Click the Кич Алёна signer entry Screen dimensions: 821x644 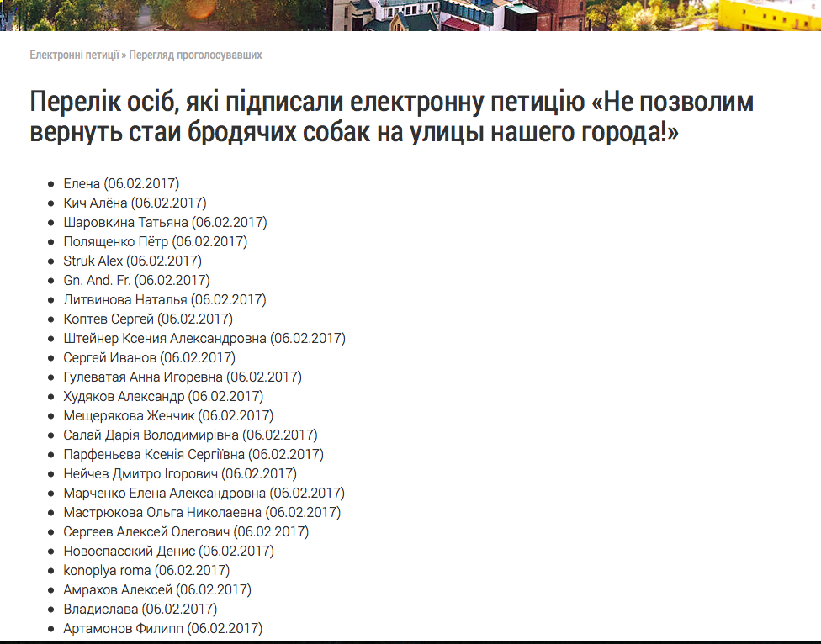coord(135,203)
